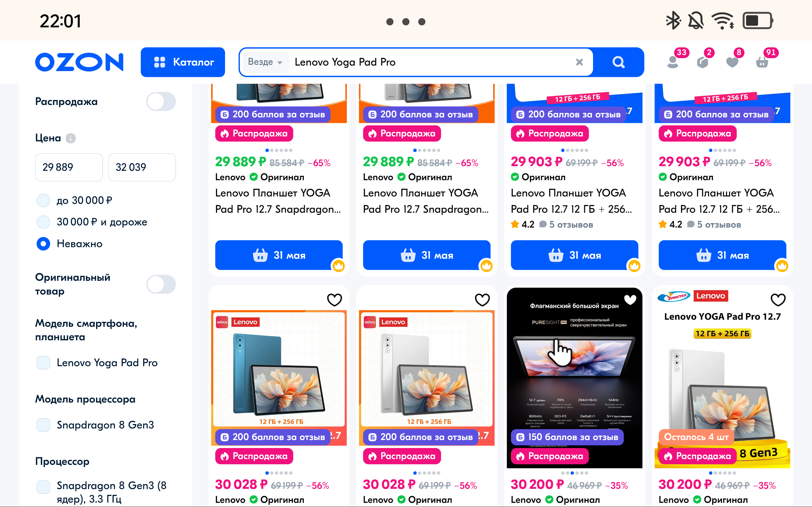Open the orders box icon

pyautogui.click(x=702, y=62)
